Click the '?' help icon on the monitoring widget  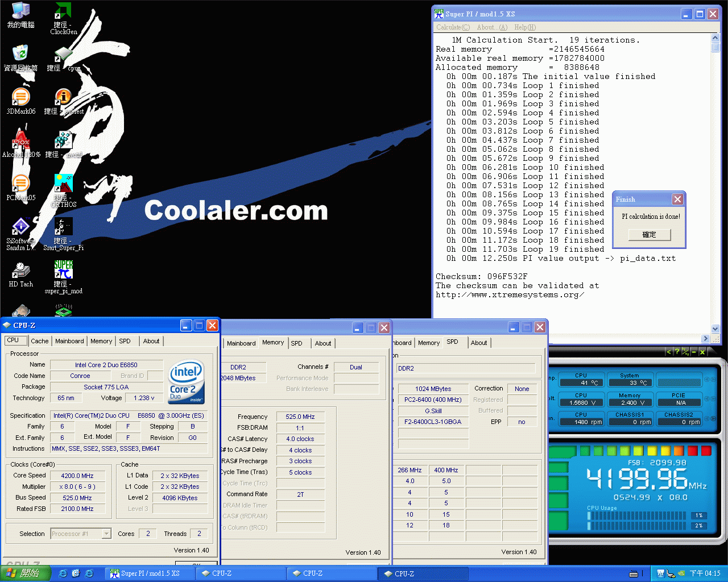pyautogui.click(x=677, y=352)
